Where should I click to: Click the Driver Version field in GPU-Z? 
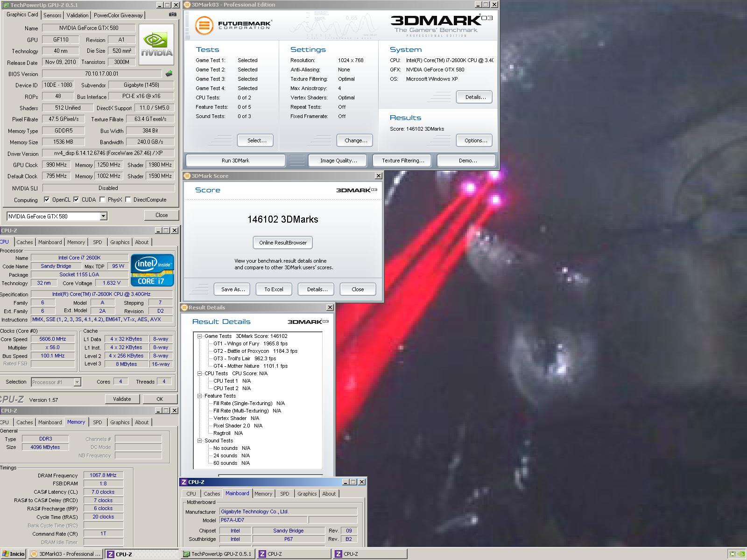point(108,153)
